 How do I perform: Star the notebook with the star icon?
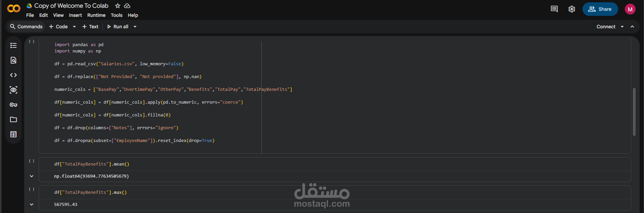click(x=118, y=6)
